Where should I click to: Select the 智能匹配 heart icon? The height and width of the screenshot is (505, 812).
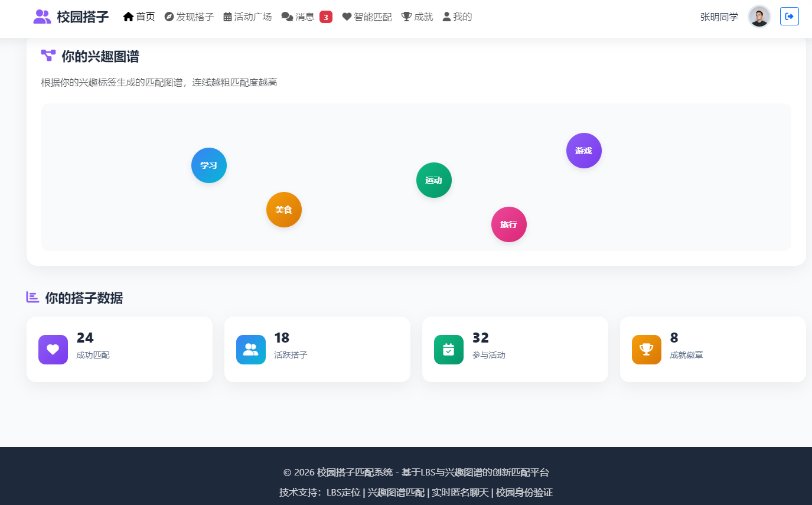pyautogui.click(x=347, y=16)
